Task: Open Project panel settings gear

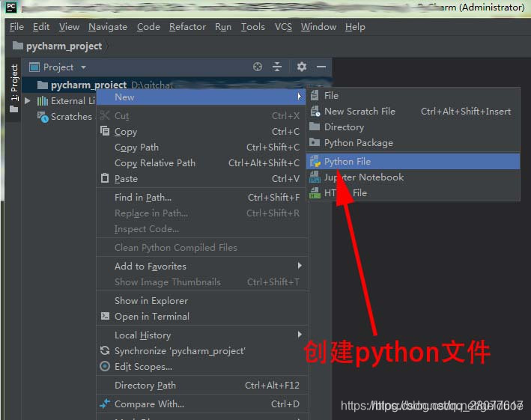Action: [301, 67]
